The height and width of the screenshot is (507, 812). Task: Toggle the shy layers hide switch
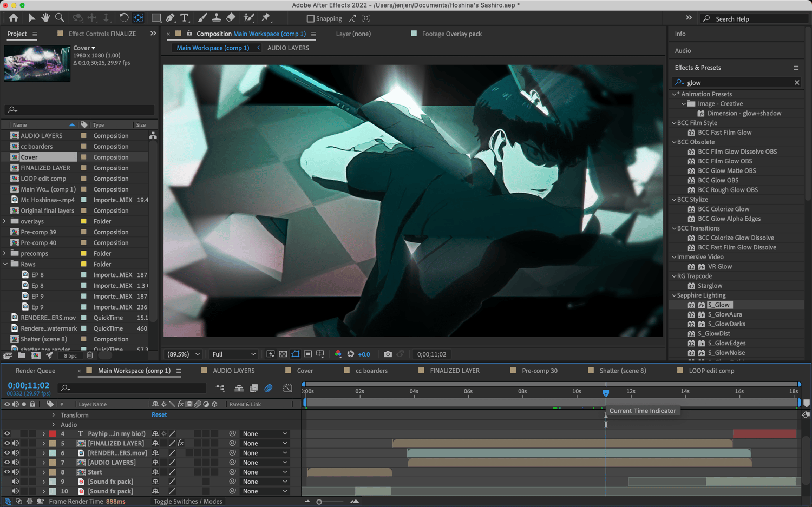tap(239, 388)
